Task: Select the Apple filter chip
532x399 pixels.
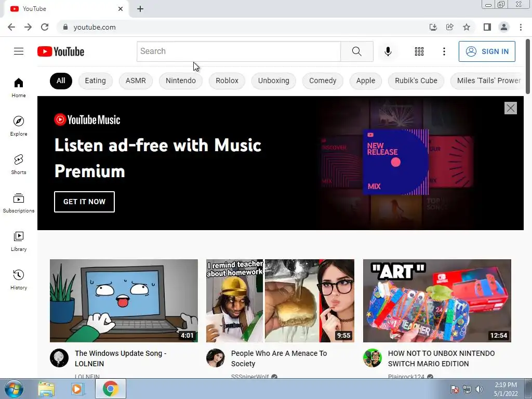Action: [365, 81]
